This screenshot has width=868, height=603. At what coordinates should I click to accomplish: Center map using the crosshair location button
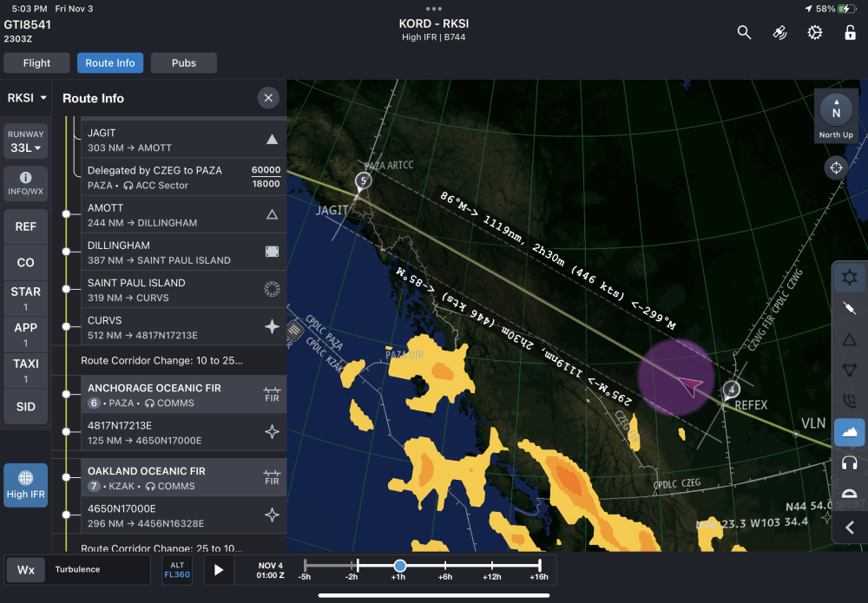[836, 167]
